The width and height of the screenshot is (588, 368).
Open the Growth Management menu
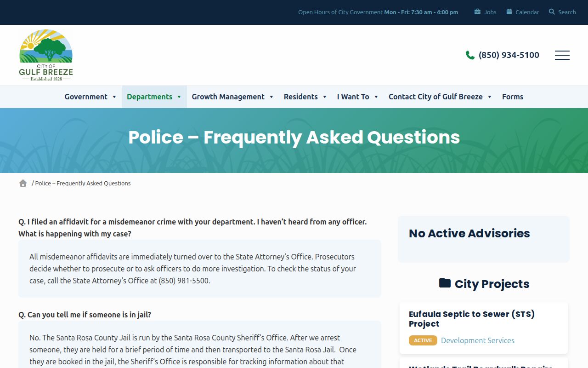[228, 97]
